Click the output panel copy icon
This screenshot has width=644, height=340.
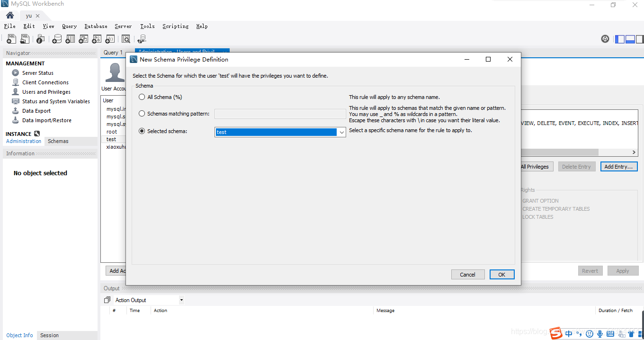click(x=107, y=300)
